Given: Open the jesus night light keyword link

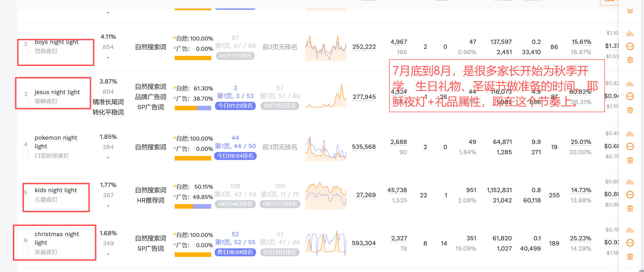Looking at the screenshot, I should [57, 92].
